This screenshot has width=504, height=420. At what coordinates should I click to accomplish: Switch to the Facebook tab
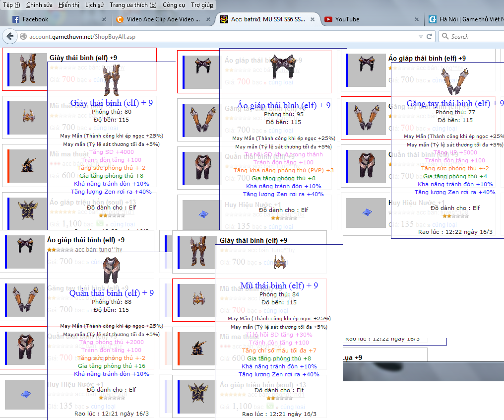click(x=59, y=19)
